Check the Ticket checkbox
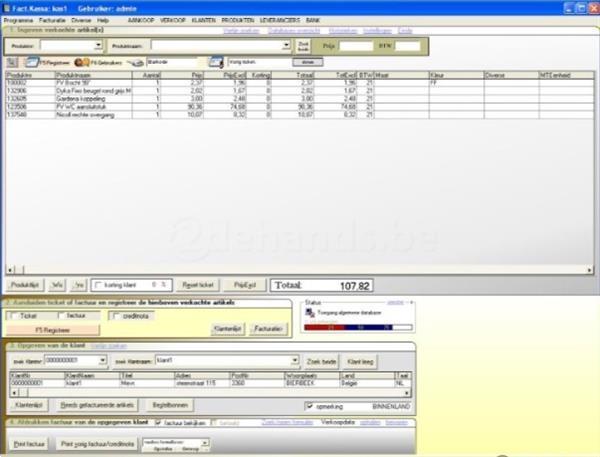The width and height of the screenshot is (600, 457). coord(14,316)
